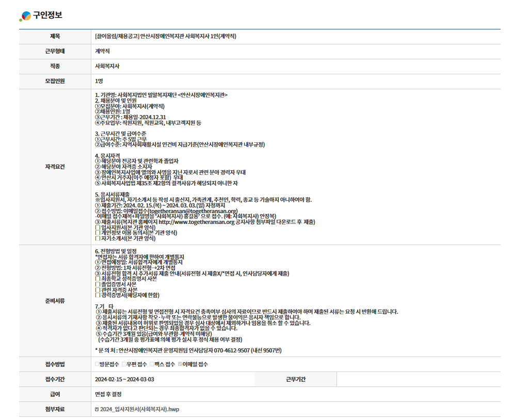Click the 개인정보 이용 동의서(본 기관 양식) line

[136, 233]
